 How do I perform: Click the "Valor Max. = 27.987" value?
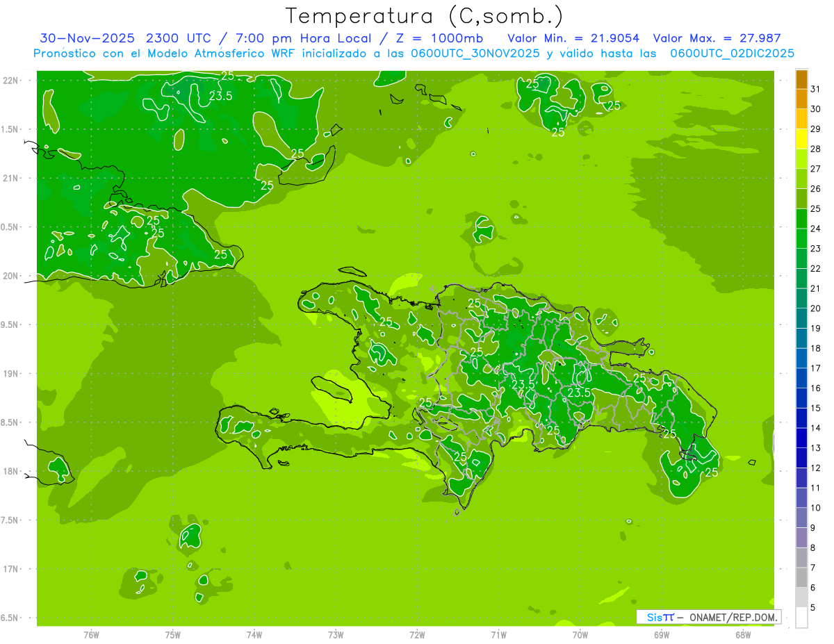pyautogui.click(x=717, y=38)
